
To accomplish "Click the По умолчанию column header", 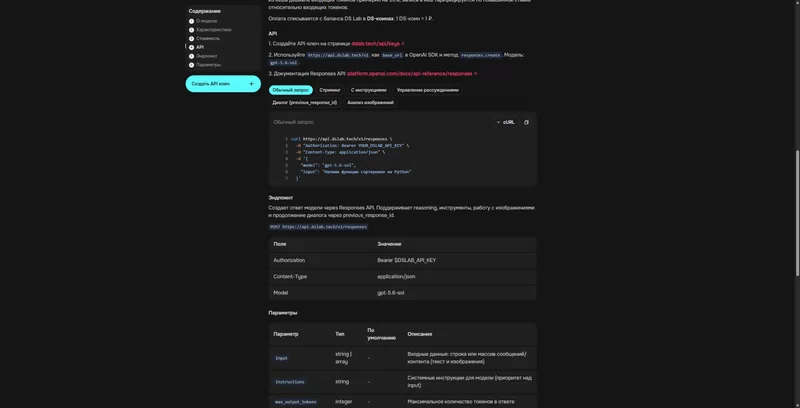I will (382, 334).
